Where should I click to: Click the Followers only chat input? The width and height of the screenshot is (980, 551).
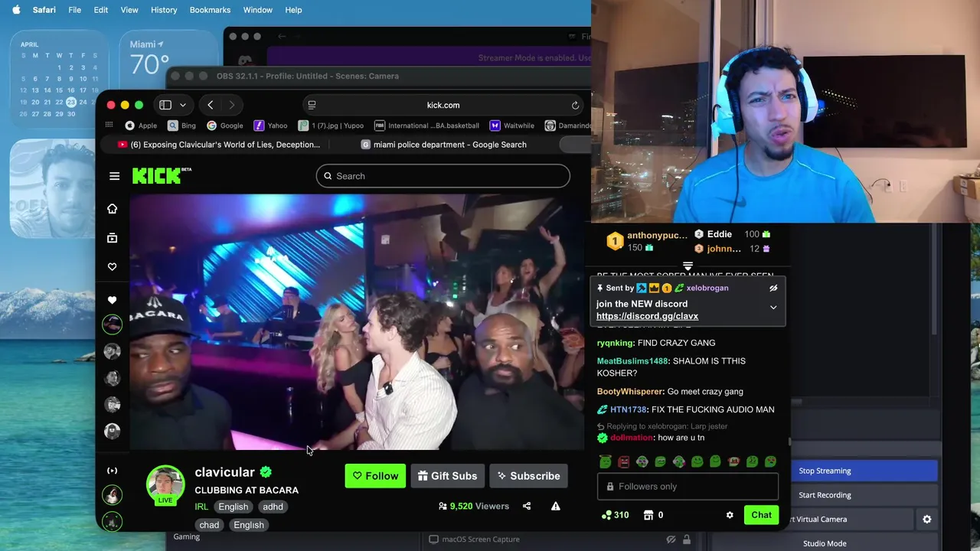[688, 487]
